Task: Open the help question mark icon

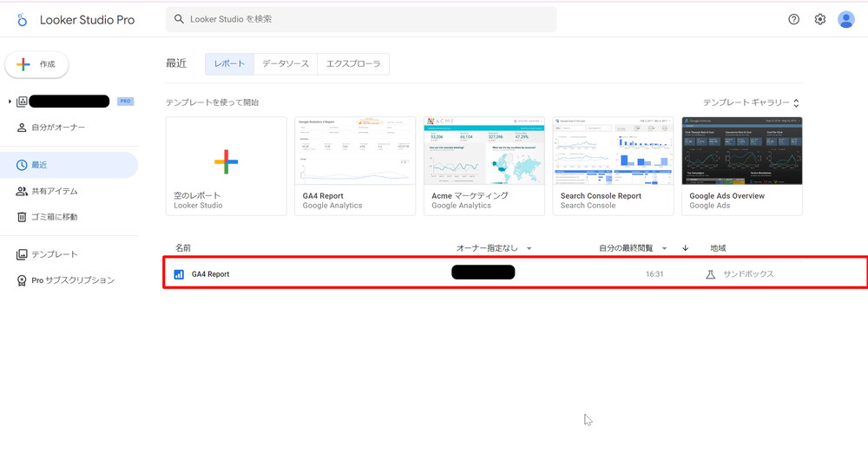Action: 794,19
